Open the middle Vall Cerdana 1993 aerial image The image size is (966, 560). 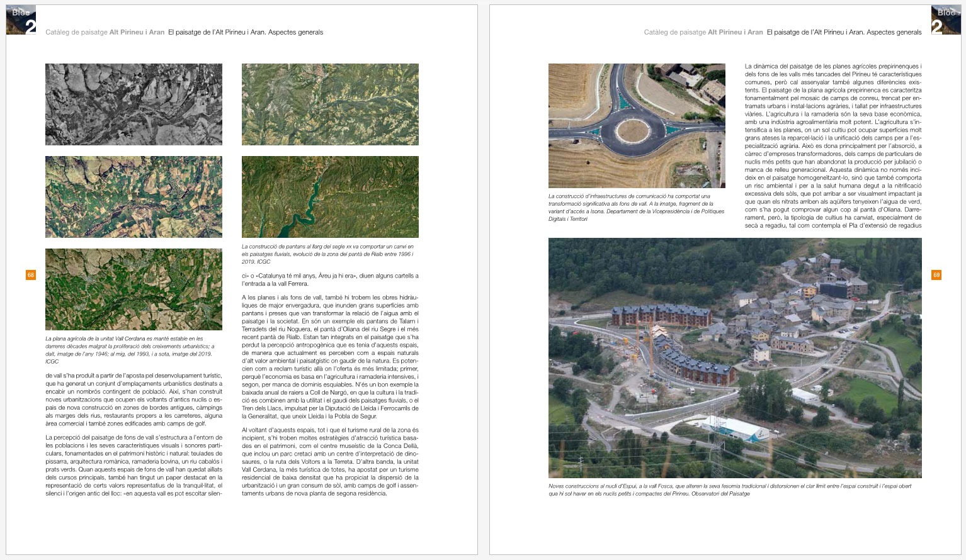pyautogui.click(x=134, y=197)
